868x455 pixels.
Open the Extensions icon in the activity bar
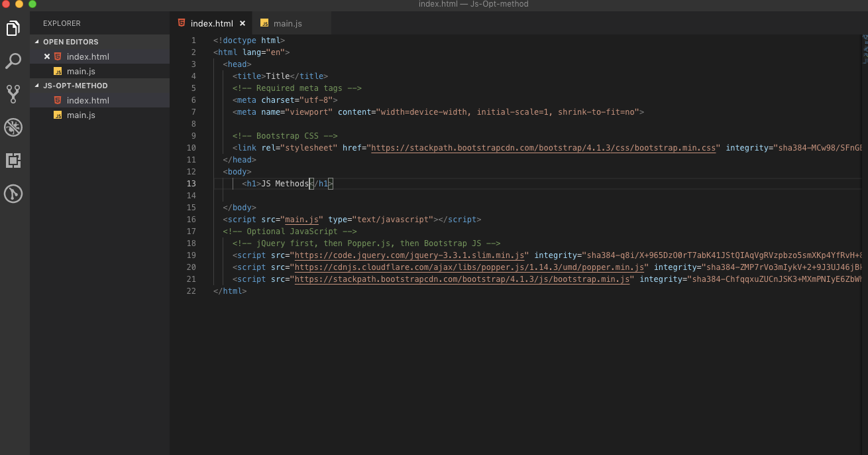coord(13,161)
